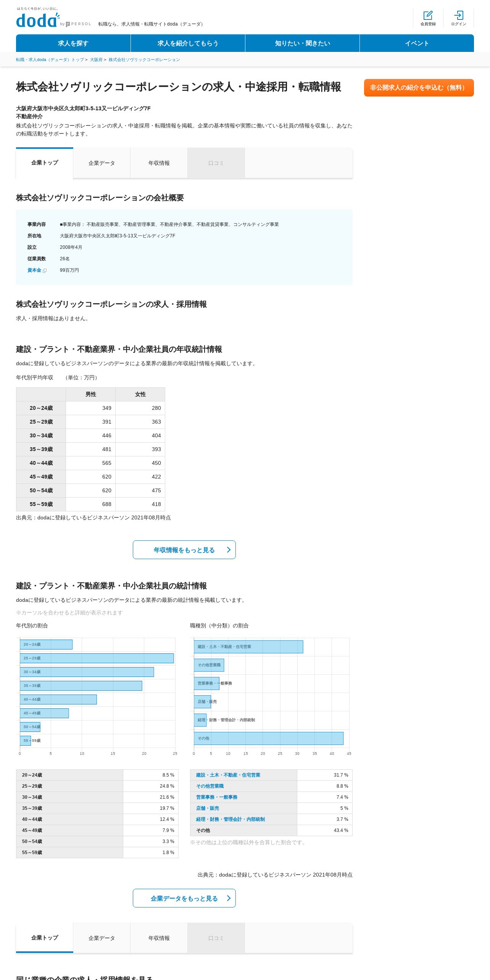The width and height of the screenshot is (490, 980).
Task: Select the bottom 企業トップ tab
Action: click(45, 938)
